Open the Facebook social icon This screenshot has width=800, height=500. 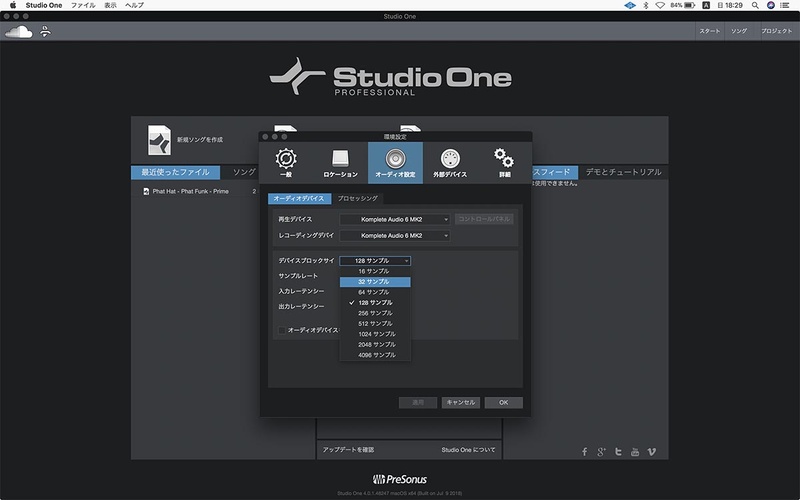pos(585,452)
